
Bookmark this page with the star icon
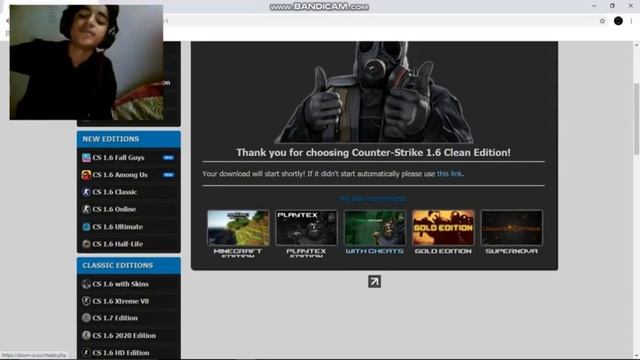coord(602,21)
